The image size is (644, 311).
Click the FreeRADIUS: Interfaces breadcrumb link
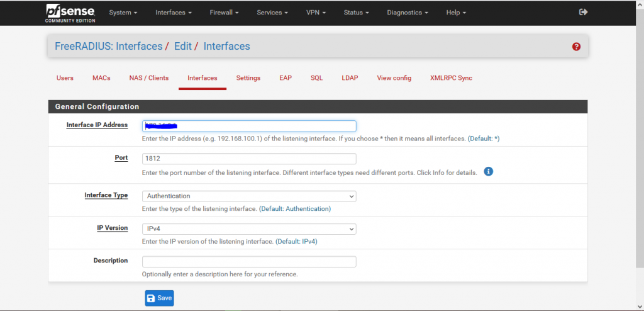pyautogui.click(x=109, y=46)
